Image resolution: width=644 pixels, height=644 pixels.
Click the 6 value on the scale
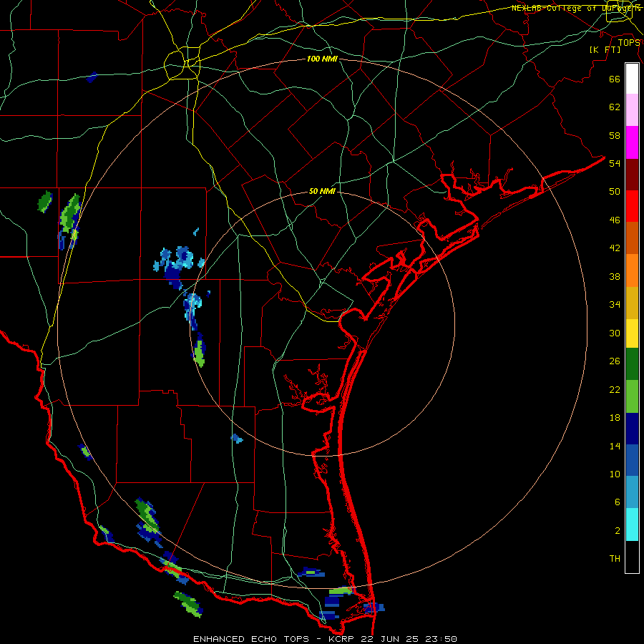point(618,502)
